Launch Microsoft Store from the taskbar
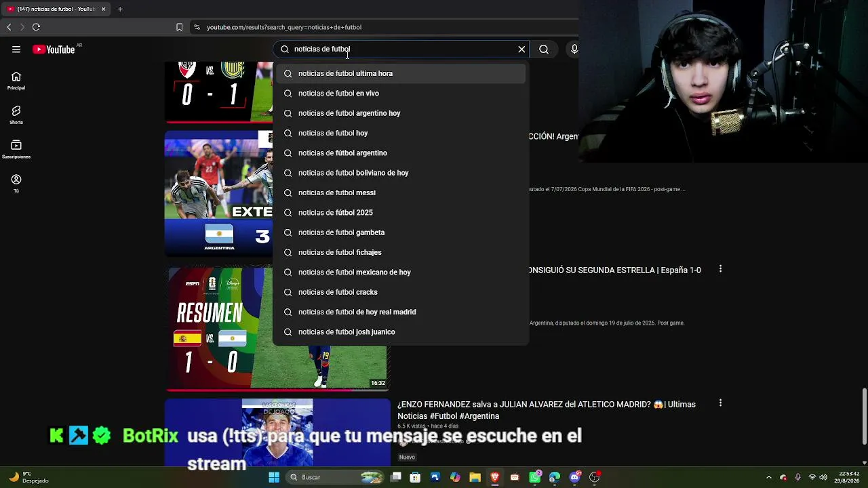The image size is (868, 488). click(415, 477)
